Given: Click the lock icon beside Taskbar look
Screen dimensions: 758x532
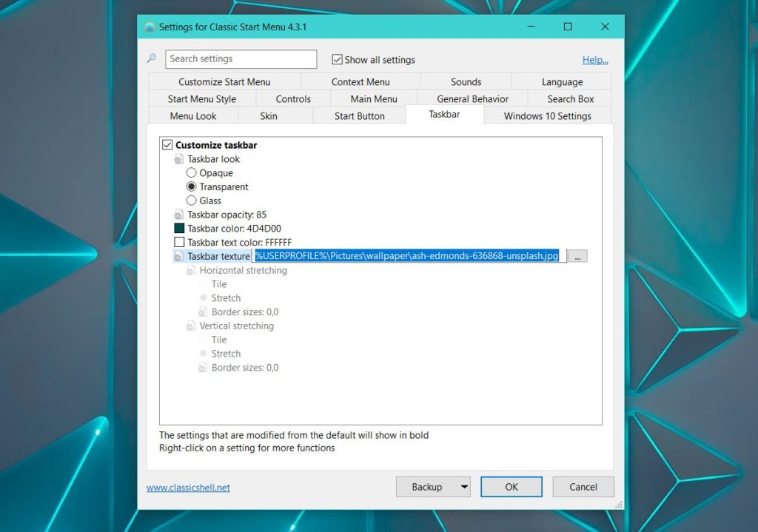Looking at the screenshot, I should tap(178, 158).
